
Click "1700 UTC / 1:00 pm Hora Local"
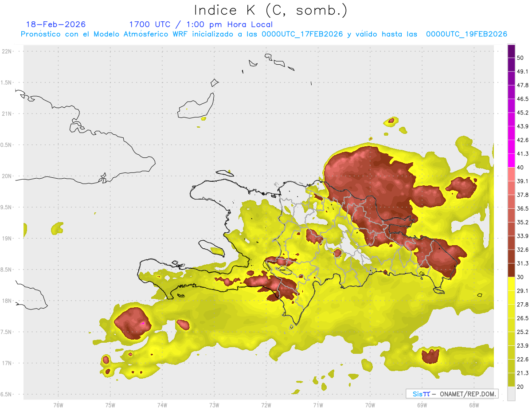(201, 24)
